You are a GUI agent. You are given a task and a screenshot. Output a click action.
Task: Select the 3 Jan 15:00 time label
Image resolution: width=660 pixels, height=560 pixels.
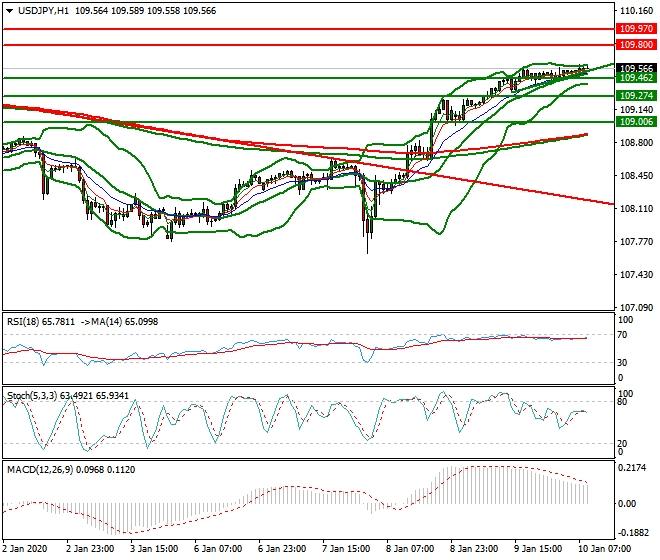[x=154, y=549]
